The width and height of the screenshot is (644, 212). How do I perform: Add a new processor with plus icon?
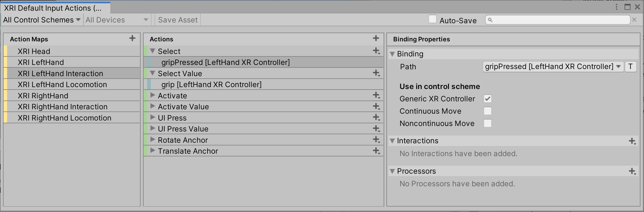[632, 171]
